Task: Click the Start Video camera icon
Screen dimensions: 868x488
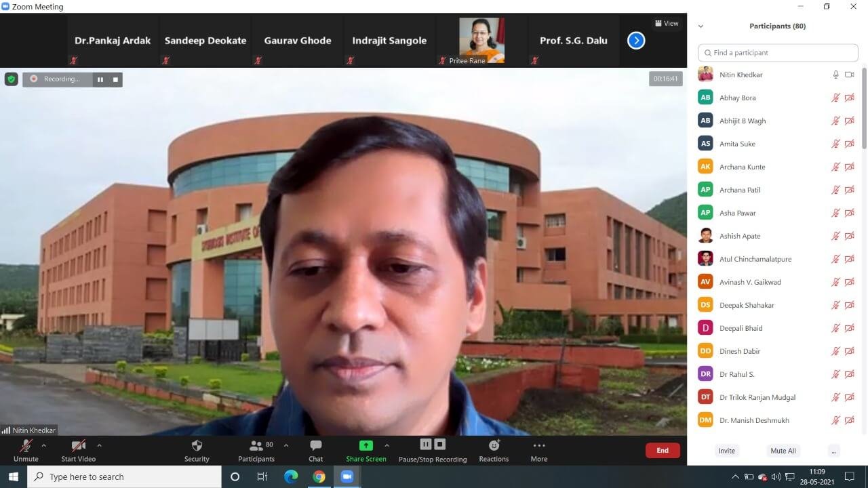Action: coord(79,445)
